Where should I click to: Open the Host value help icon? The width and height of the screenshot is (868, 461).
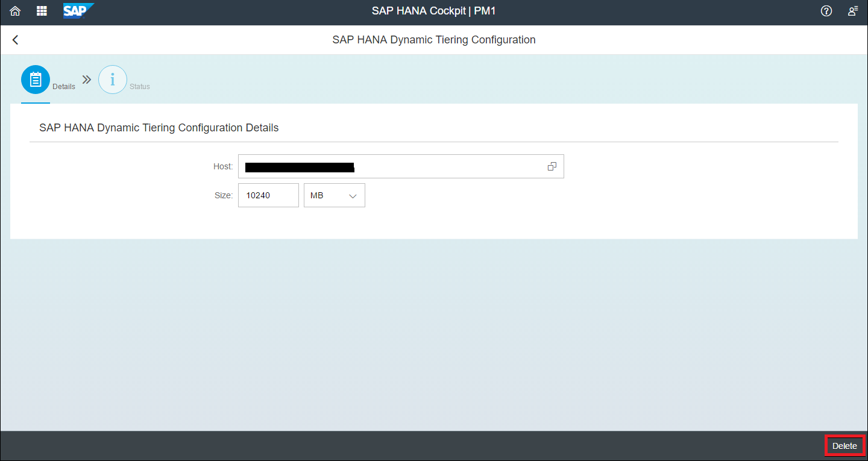pos(552,166)
